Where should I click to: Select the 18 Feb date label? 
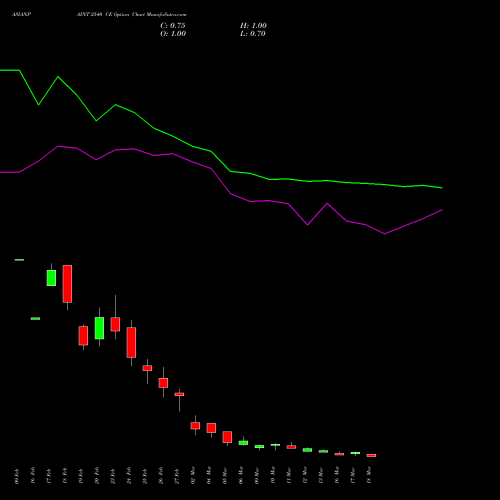tap(65, 476)
